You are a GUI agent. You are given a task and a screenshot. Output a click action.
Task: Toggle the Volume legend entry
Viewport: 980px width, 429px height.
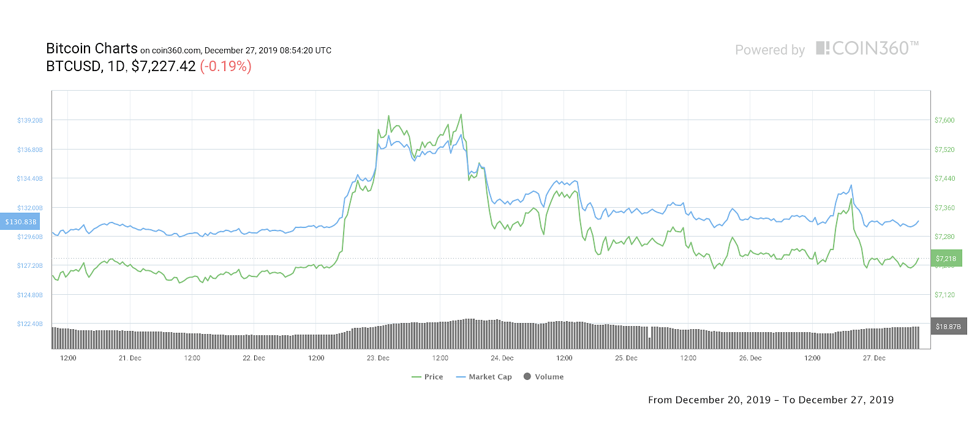coord(544,377)
